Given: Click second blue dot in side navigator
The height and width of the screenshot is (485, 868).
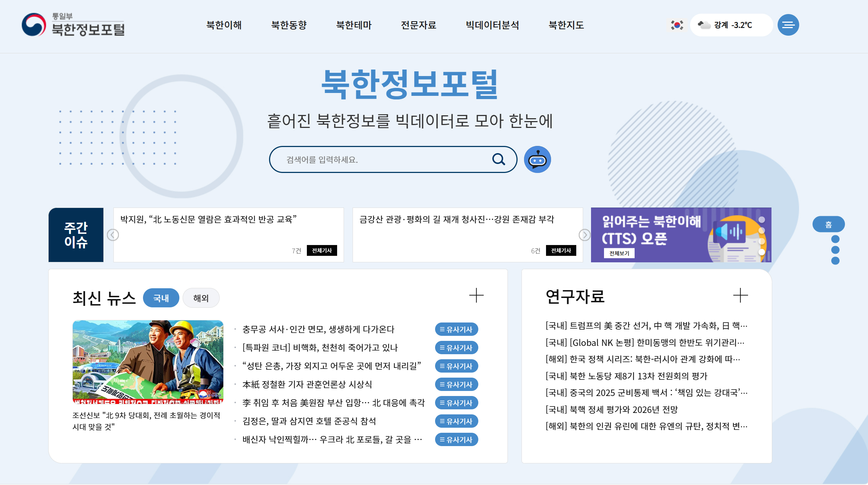Looking at the screenshot, I should click(835, 250).
